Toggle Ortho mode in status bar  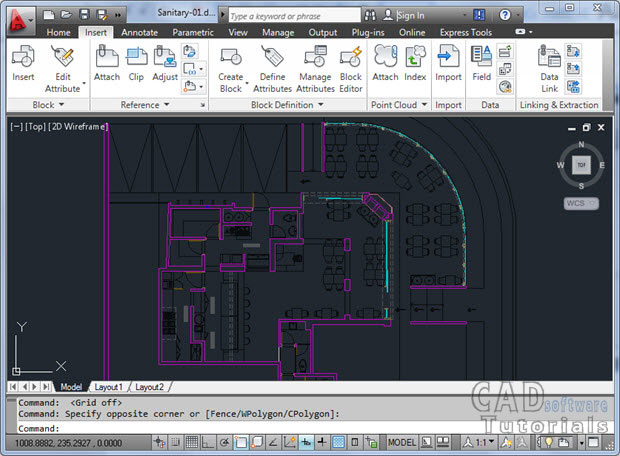click(208, 442)
